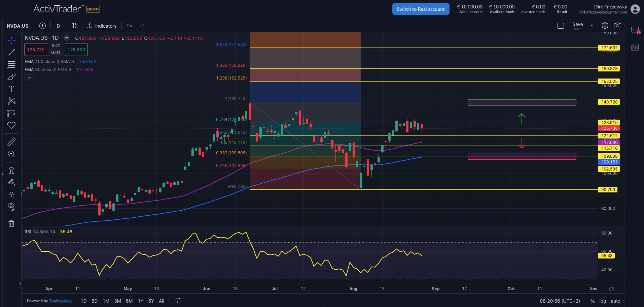Image resolution: width=644 pixels, height=307 pixels.
Task: Click the magnet mode icon
Action: pos(11,171)
